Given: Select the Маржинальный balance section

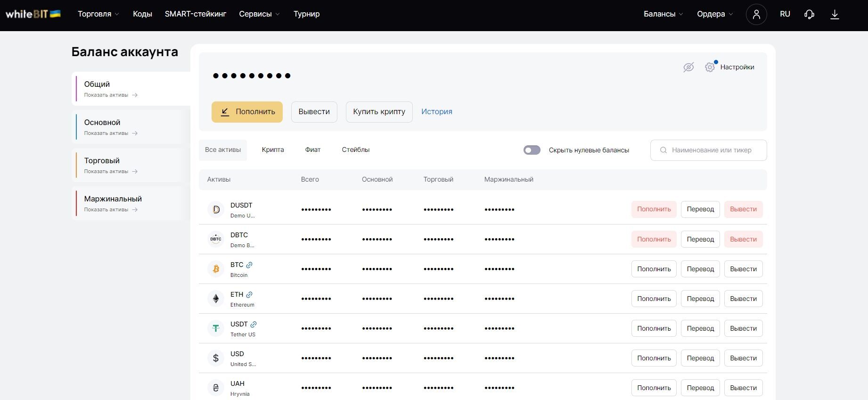Looking at the screenshot, I should pyautogui.click(x=131, y=203).
